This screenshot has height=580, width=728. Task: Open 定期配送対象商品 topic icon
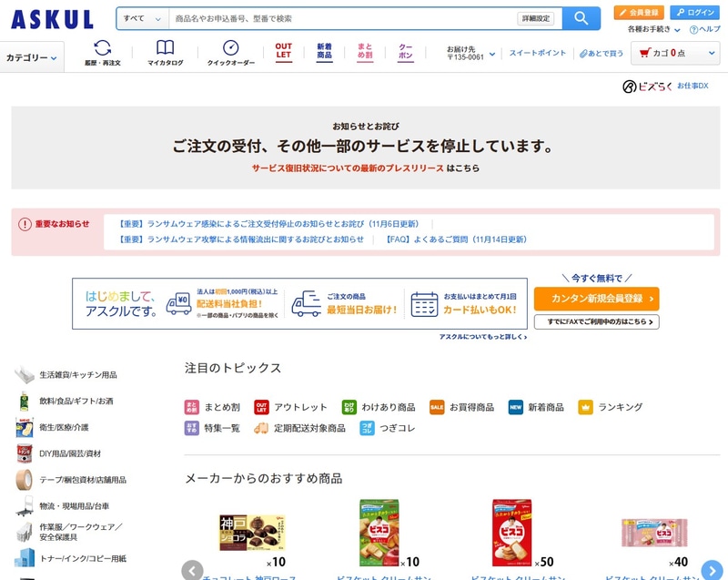(x=261, y=428)
